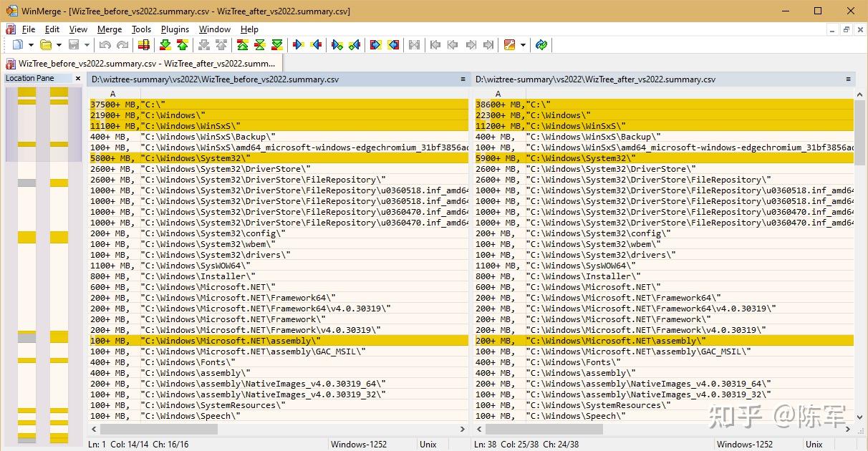Screen dimensions: 868x451
Task: Expand the Open folder dropdown arrow
Action: pyautogui.click(x=58, y=45)
